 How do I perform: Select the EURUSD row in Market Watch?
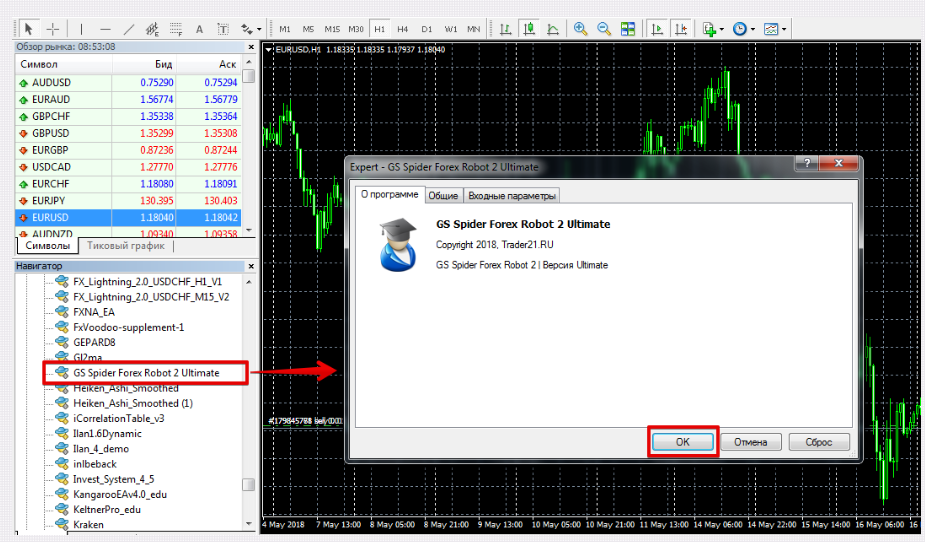tap(128, 218)
